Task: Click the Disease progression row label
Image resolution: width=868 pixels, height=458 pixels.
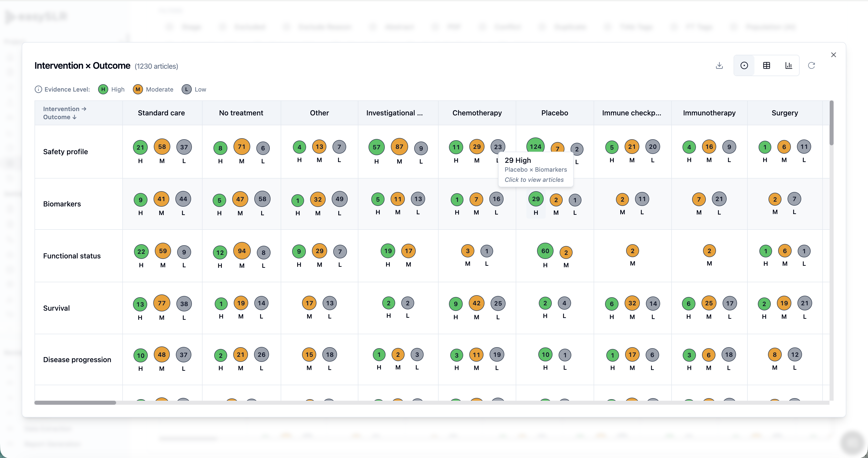Action: click(x=77, y=360)
